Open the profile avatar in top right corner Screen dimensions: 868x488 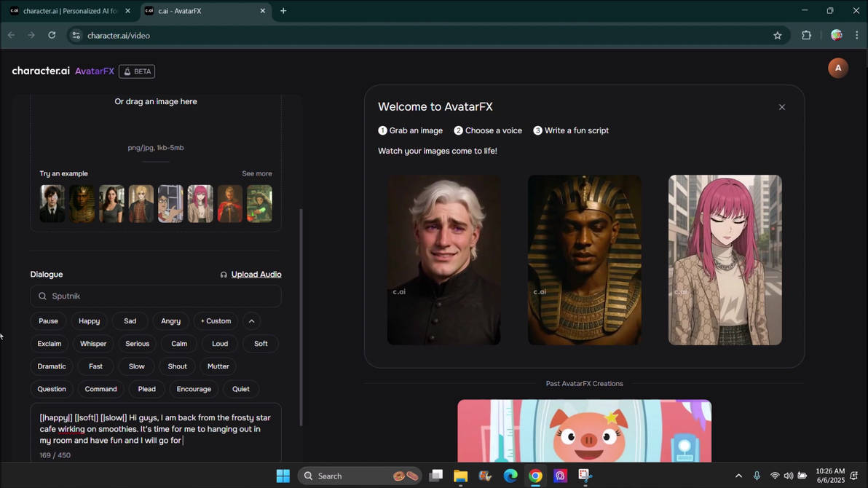pyautogui.click(x=837, y=68)
